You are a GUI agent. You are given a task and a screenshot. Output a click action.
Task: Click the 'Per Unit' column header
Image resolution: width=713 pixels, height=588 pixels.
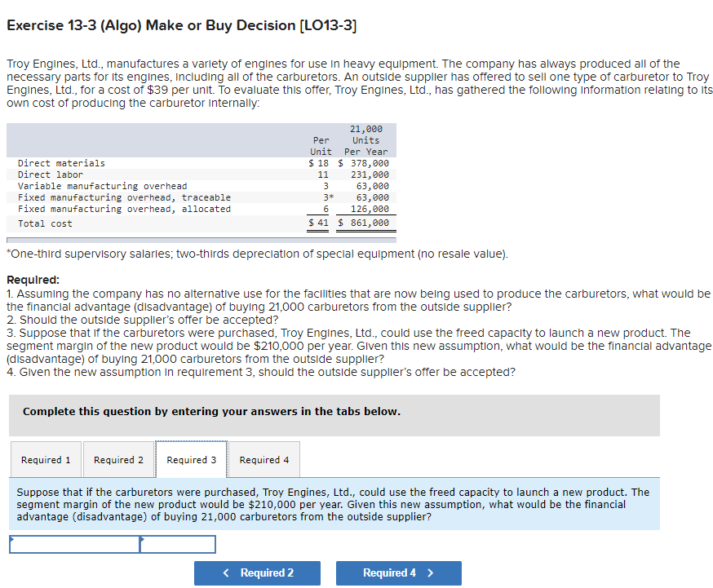(321, 146)
